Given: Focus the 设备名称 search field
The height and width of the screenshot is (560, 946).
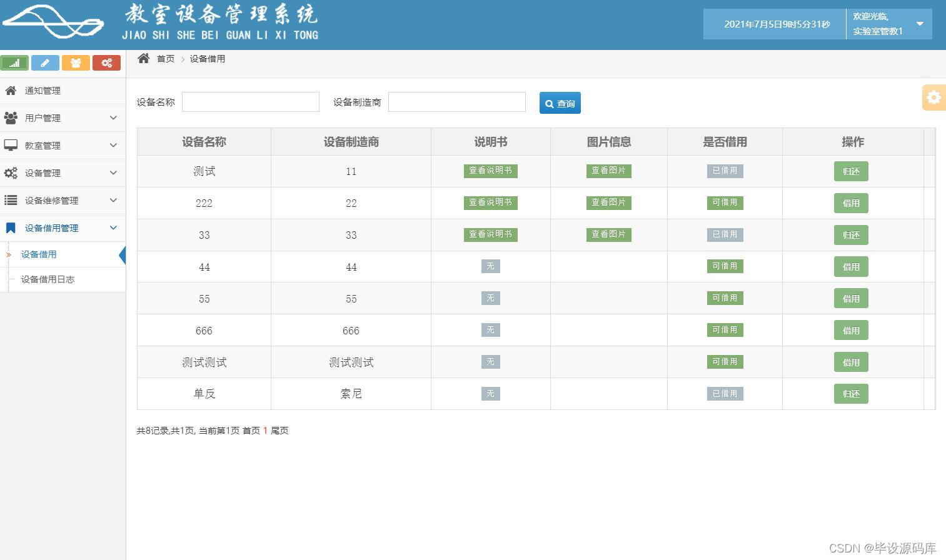Looking at the screenshot, I should 251,102.
